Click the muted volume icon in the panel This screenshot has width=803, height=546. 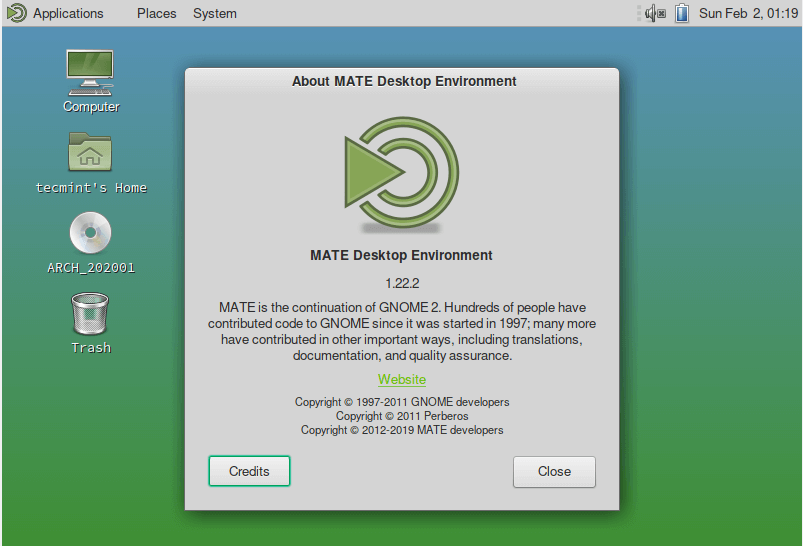pos(655,13)
